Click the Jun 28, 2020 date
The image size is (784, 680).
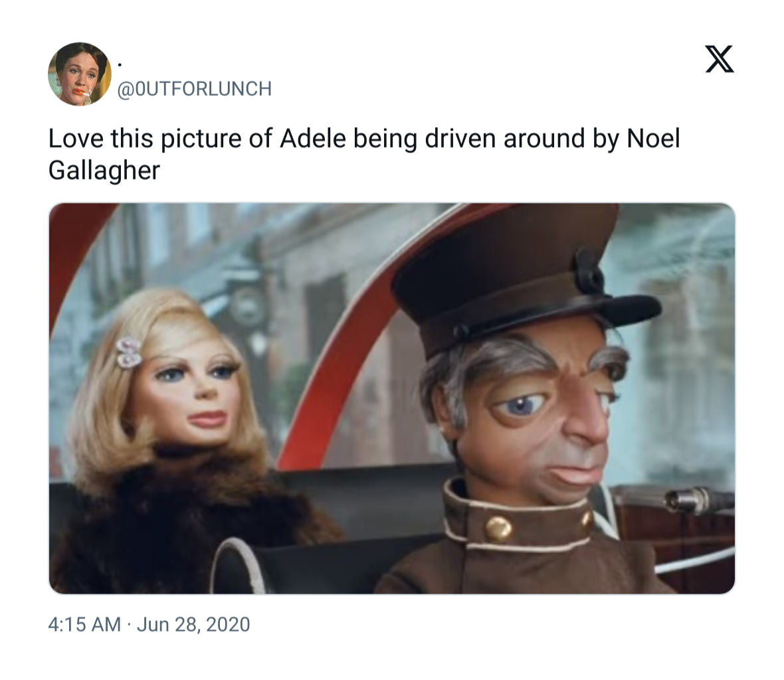[x=193, y=624]
